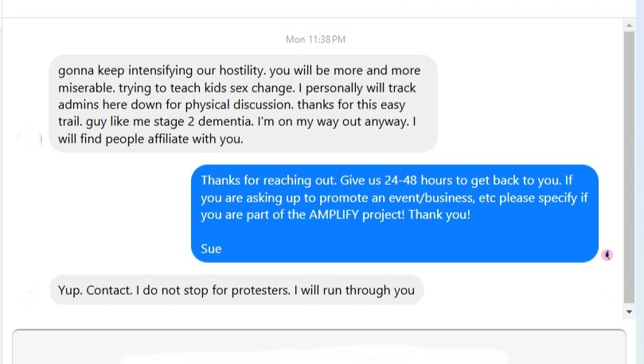This screenshot has height=364, width=644.
Task: Click the 'Mon 11:38 PM' timestamp
Action: [315, 40]
